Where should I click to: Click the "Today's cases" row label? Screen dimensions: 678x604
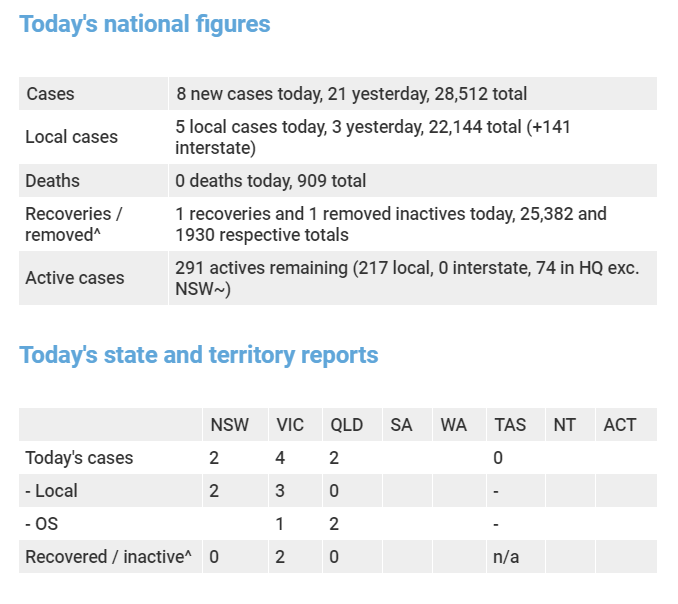[79, 458]
